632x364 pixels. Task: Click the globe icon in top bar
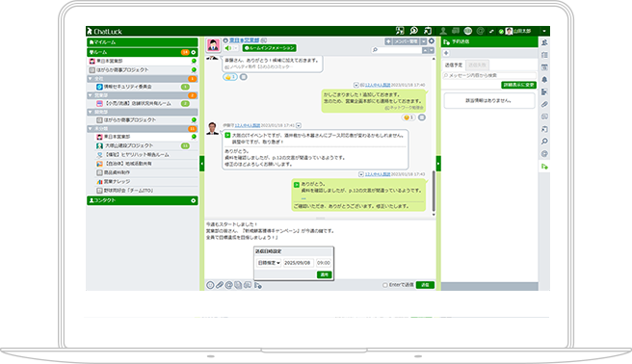point(468,31)
